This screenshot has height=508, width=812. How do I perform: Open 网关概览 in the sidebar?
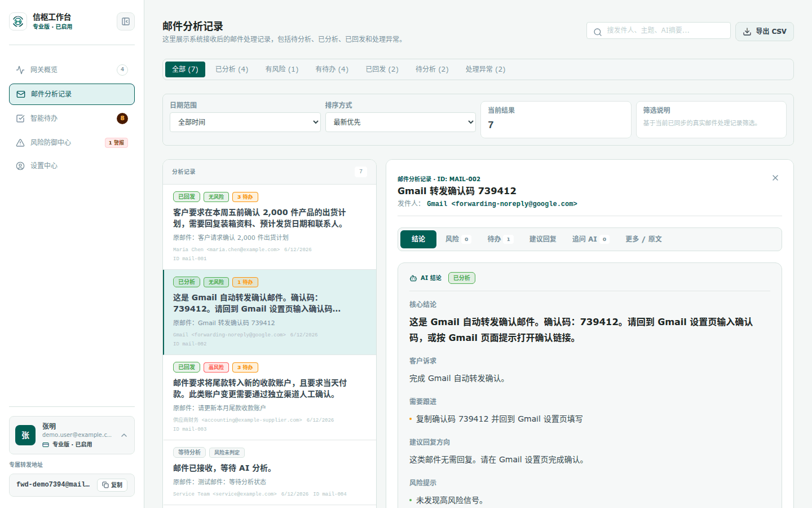(72, 70)
